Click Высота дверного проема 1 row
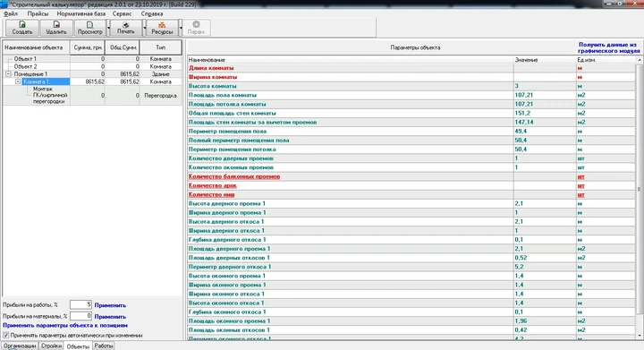 click(411, 204)
